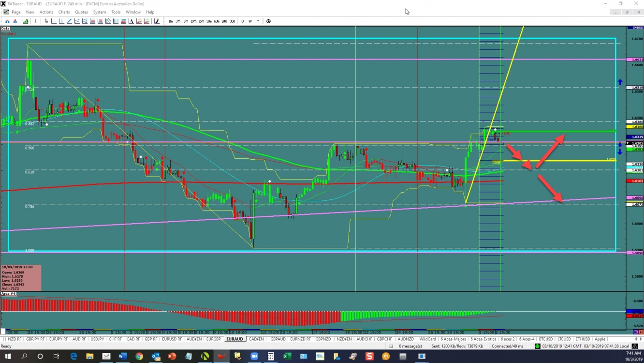
Task: Click the add indicator chart icon
Action: (25, 21)
